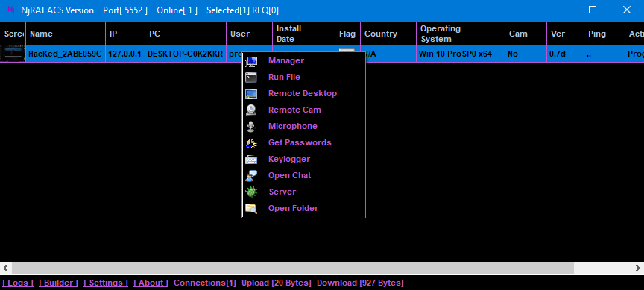Screen dimensions: 644x290
Task: Click the Remote Cam webcam icon
Action: (251, 110)
